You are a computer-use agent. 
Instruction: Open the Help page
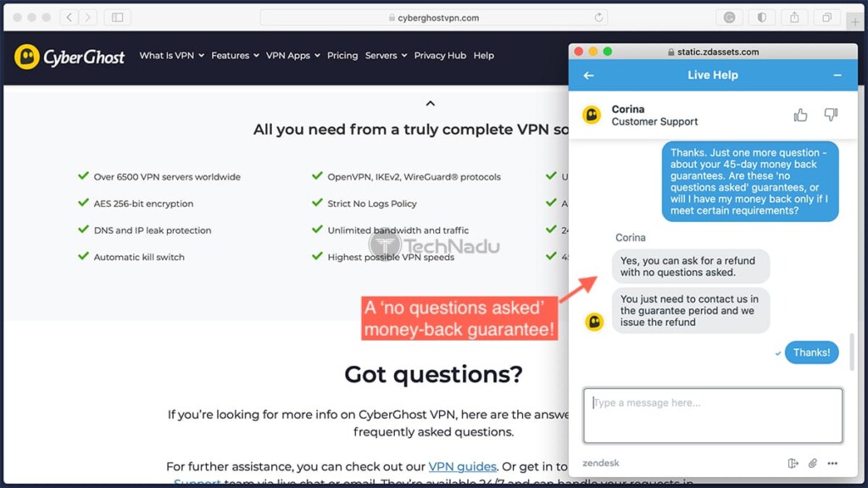point(483,55)
